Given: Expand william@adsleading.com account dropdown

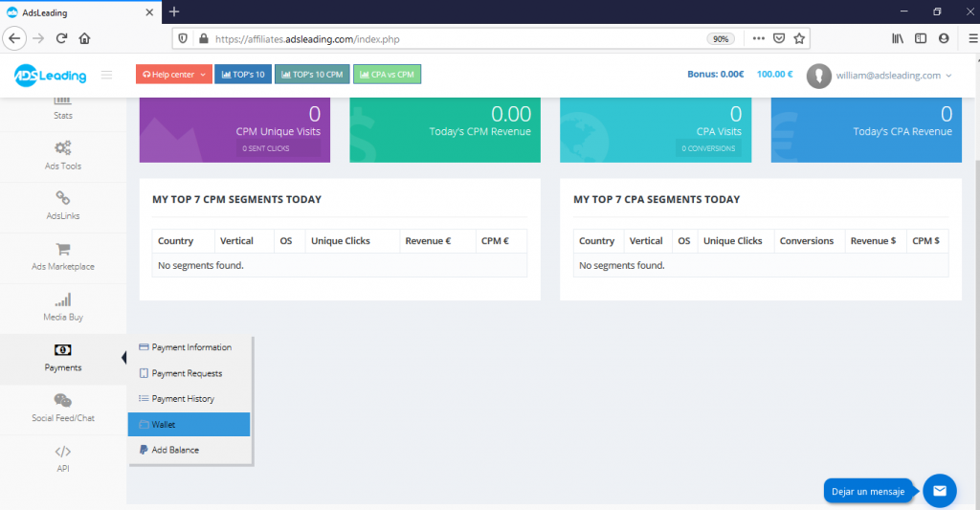Looking at the screenshot, I should pyautogui.click(x=894, y=76).
